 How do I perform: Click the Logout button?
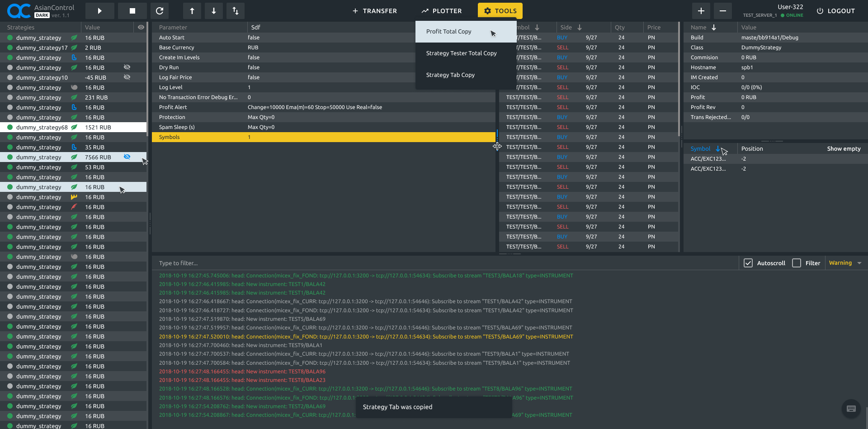(x=835, y=11)
